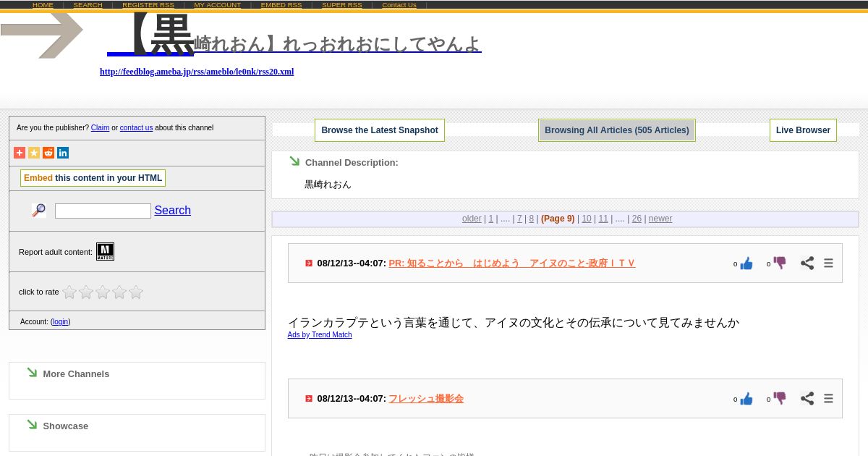Thumbs down the フレッシュ撮影会 article
The width and height of the screenshot is (868, 456).
click(x=780, y=399)
